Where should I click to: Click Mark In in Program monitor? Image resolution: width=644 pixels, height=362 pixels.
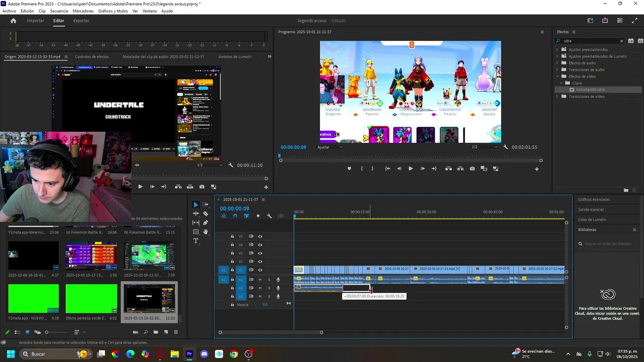pos(362,168)
